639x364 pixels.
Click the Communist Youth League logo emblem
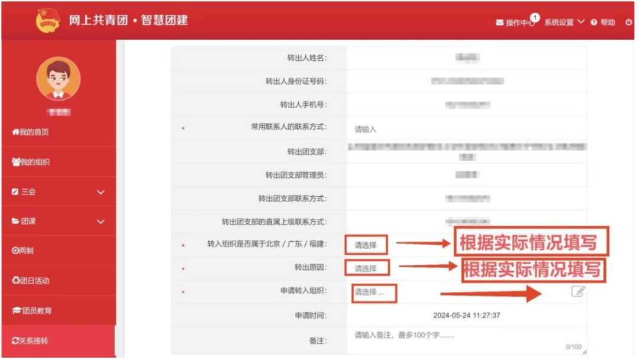pyautogui.click(x=48, y=21)
